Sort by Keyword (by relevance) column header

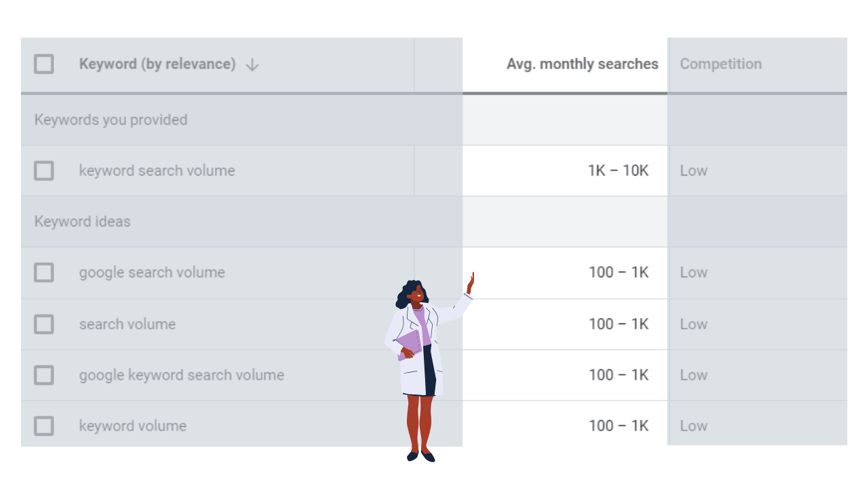(x=157, y=64)
